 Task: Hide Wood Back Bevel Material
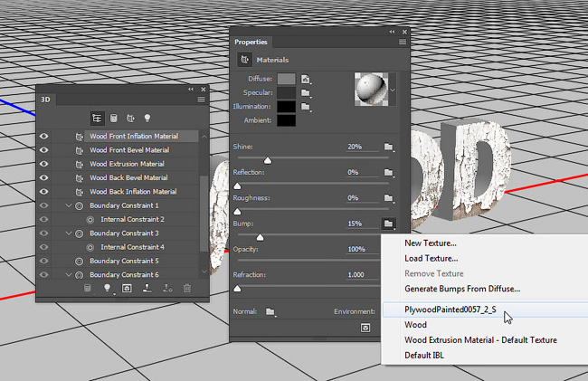click(44, 177)
